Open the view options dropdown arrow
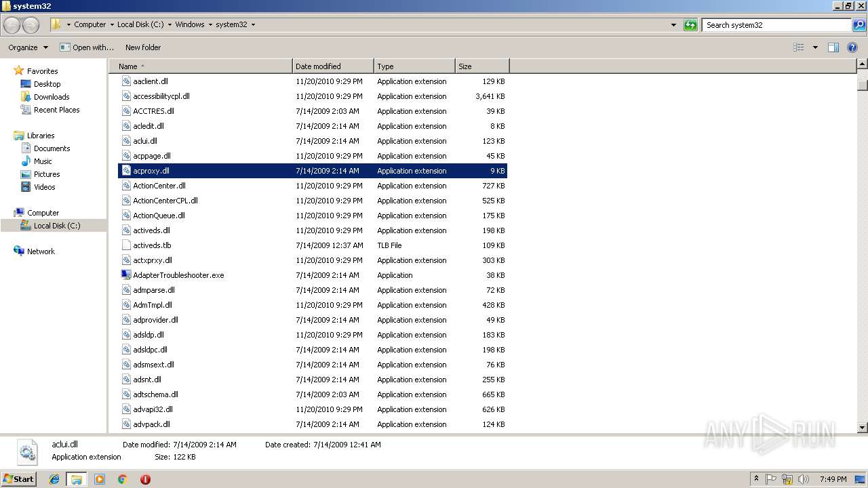 pyautogui.click(x=815, y=47)
